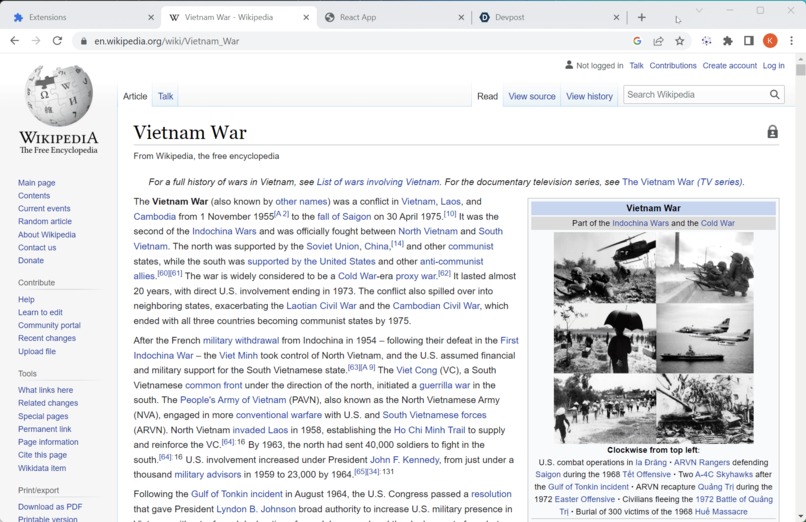This screenshot has height=522, width=806.
Task: Click the page vertical scrollbar thumb
Action: (800, 70)
